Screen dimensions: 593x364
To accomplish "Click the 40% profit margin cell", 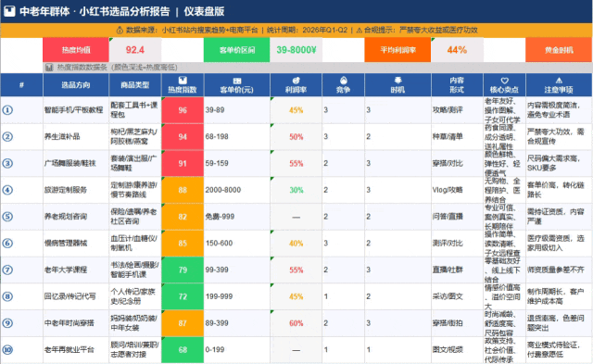I will [x=296, y=243].
